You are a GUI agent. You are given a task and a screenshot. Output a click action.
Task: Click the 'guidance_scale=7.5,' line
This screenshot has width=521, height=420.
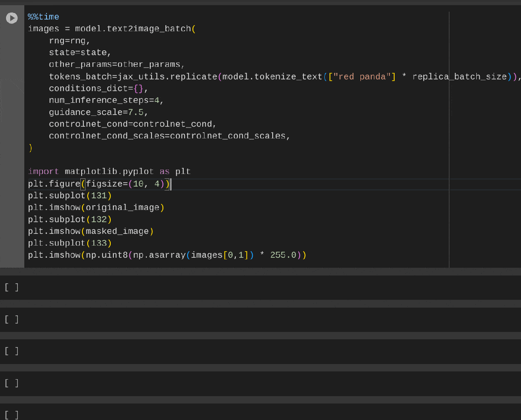[99, 112]
